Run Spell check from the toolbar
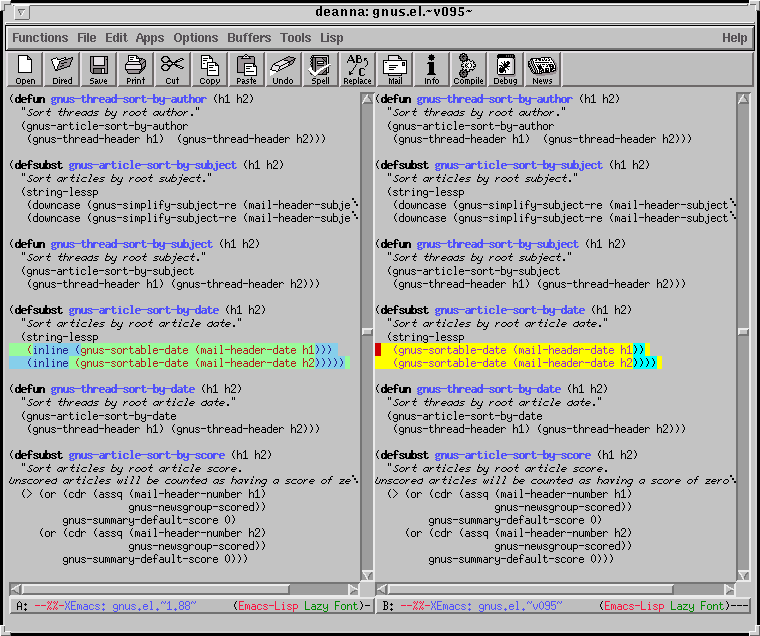The width and height of the screenshot is (760, 636). (x=320, y=69)
